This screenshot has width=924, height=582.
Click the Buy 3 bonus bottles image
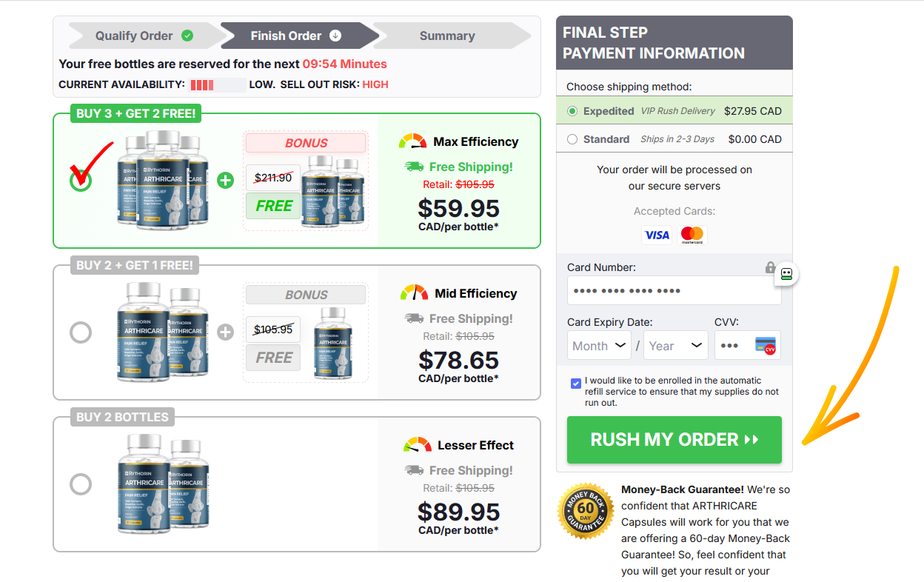(x=336, y=191)
